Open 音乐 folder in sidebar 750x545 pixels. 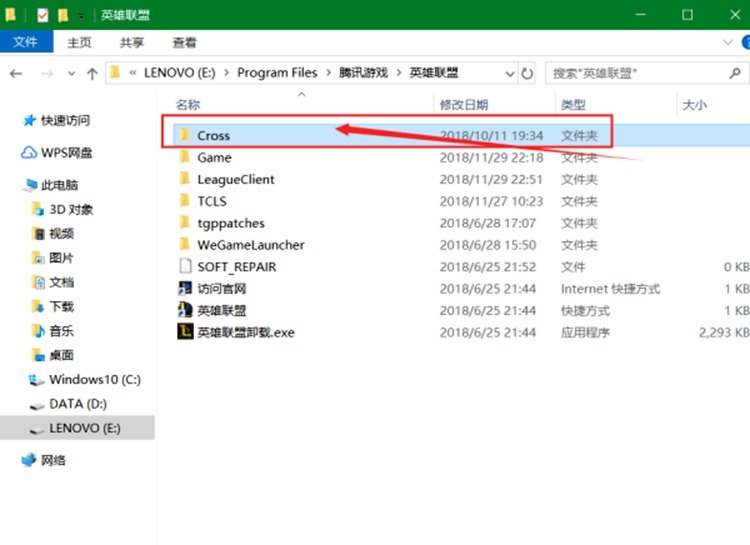(61, 331)
